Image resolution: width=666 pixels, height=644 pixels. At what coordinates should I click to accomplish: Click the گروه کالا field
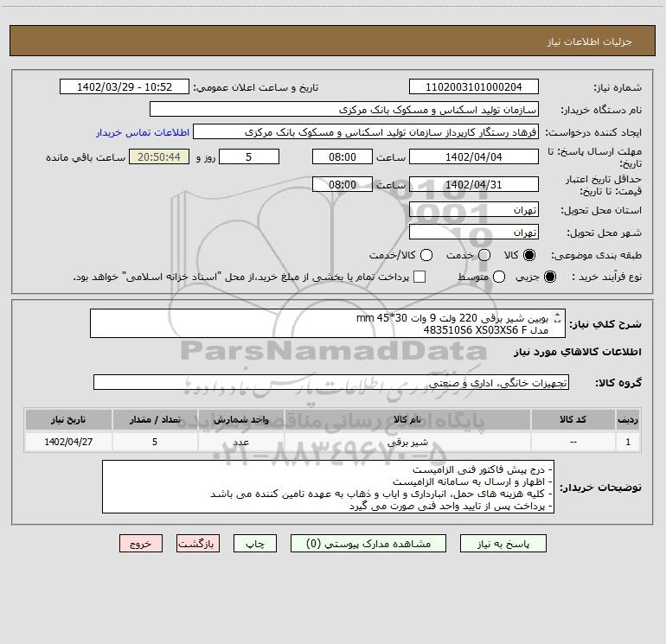coord(331,382)
